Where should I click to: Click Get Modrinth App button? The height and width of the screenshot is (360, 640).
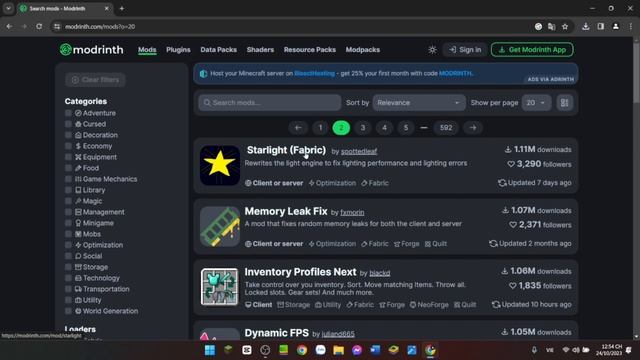532,50
